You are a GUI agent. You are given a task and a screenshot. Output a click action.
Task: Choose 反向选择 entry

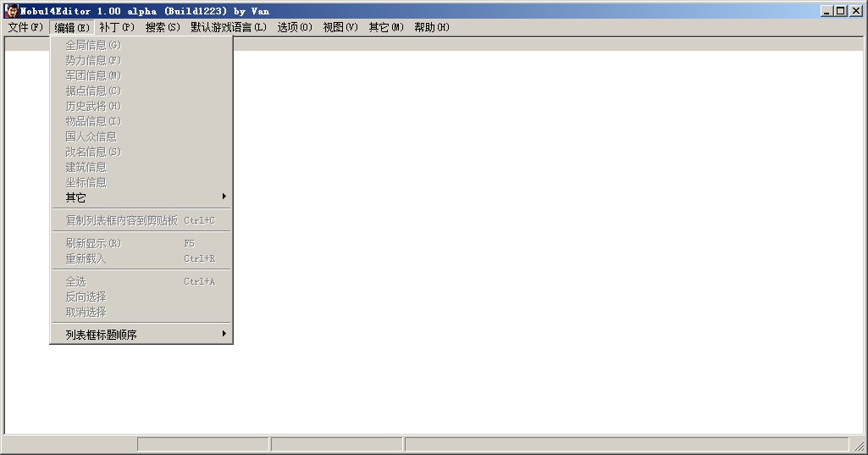[141, 297]
